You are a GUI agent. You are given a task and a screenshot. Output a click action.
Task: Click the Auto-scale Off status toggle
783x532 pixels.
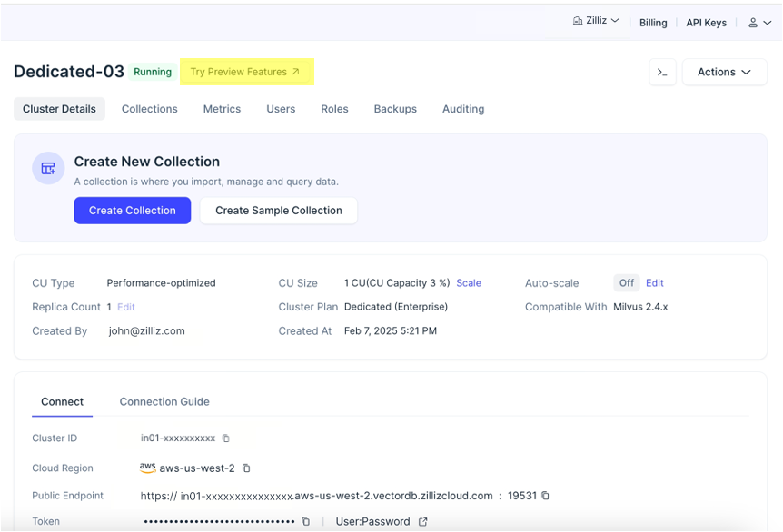tap(626, 283)
